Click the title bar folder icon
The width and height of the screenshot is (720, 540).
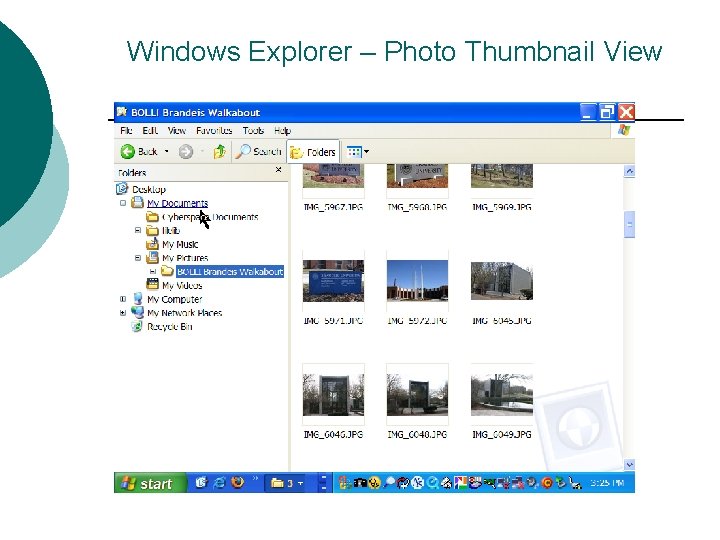pos(122,112)
